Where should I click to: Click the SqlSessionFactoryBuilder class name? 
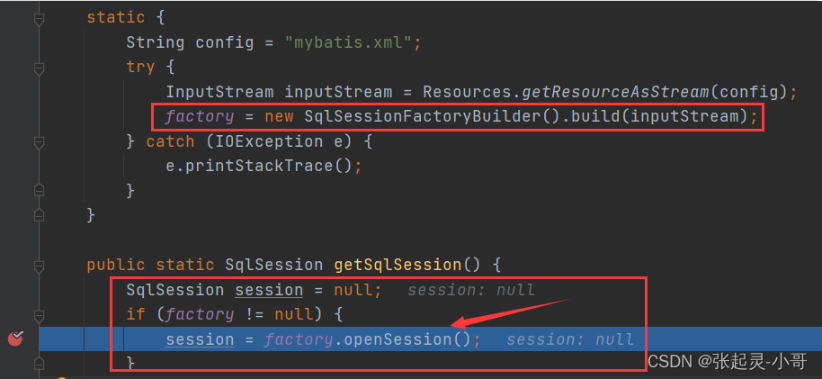tap(422, 116)
